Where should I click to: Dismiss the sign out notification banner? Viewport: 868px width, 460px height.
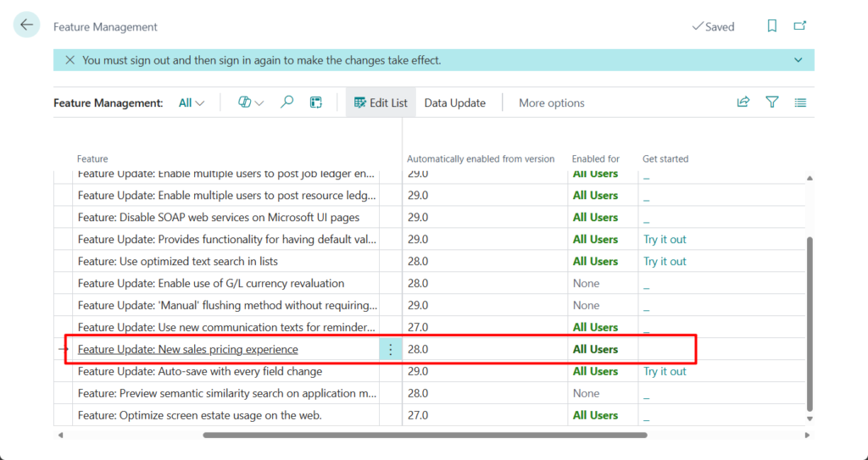pyautogui.click(x=70, y=60)
